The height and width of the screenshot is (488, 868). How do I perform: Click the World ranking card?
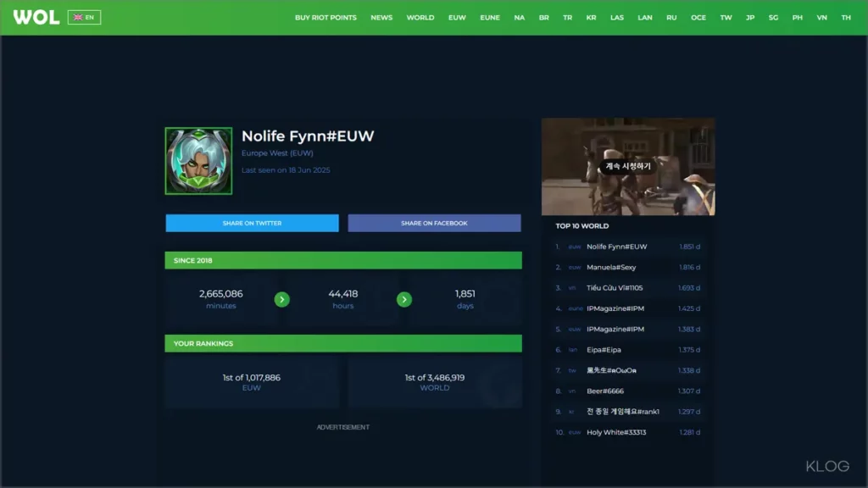(434, 382)
